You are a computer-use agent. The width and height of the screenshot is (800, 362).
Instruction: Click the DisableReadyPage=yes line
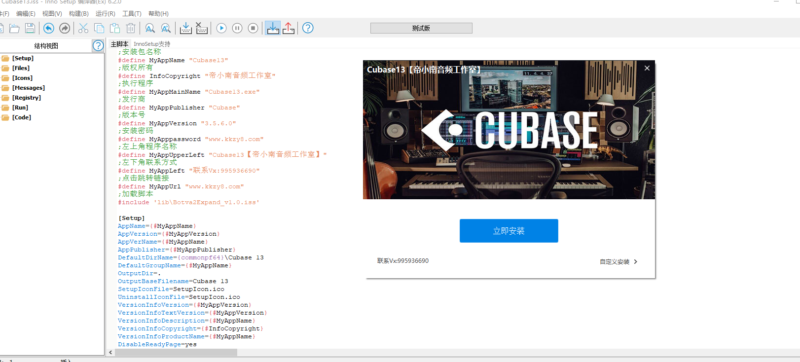coord(157,345)
